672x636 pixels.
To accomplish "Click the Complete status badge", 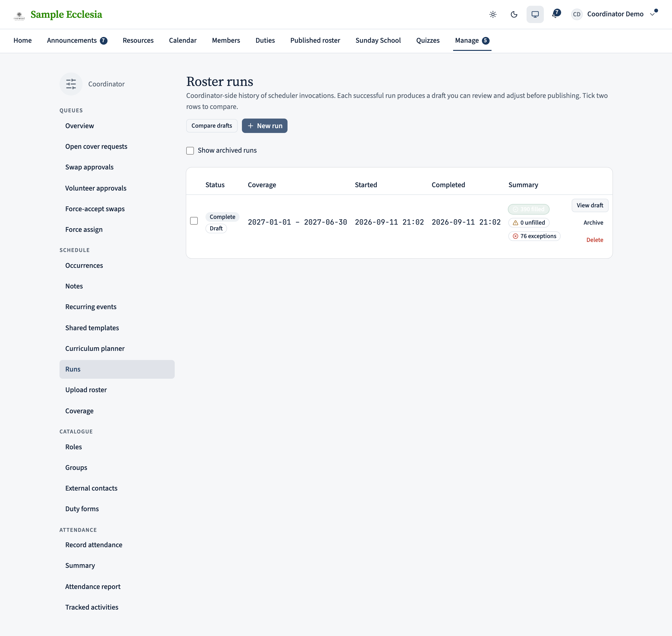I will tap(222, 217).
